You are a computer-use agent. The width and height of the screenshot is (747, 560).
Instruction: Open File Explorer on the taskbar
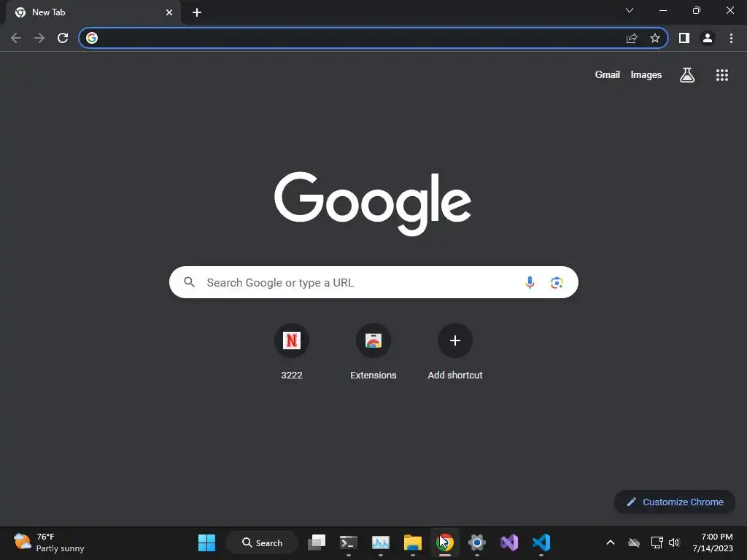pos(413,542)
